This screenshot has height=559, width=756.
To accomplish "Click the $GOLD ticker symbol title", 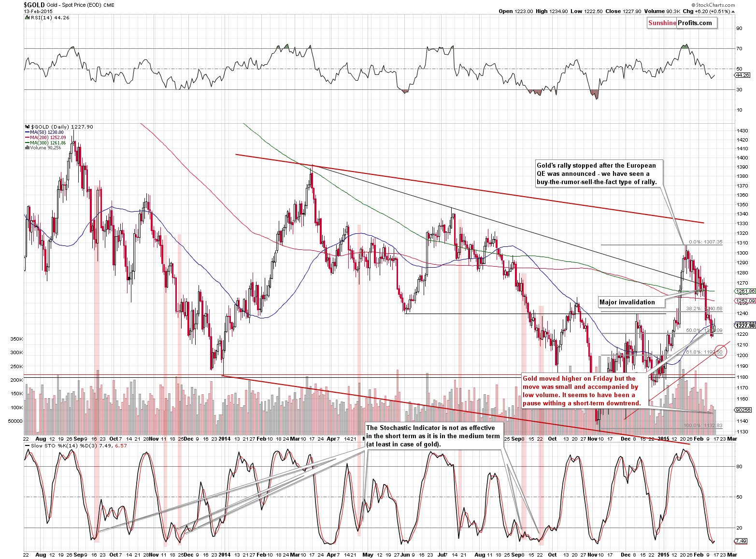I will [x=34, y=5].
